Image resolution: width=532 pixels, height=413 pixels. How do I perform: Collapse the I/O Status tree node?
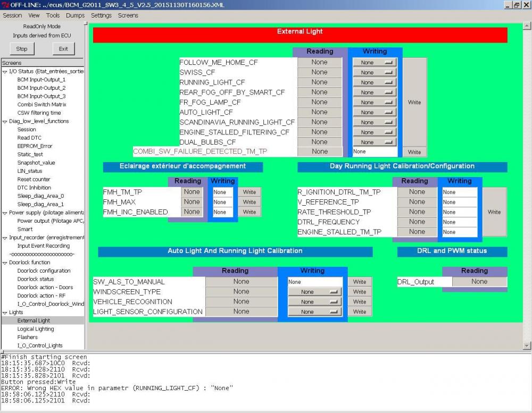click(5, 72)
